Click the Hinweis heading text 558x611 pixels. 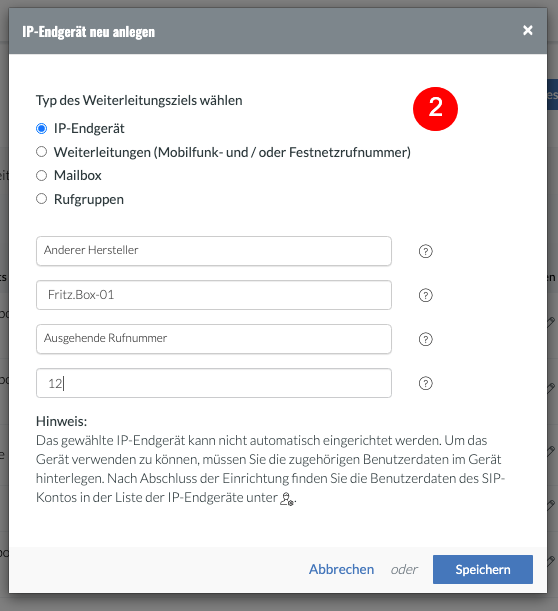tap(62, 421)
